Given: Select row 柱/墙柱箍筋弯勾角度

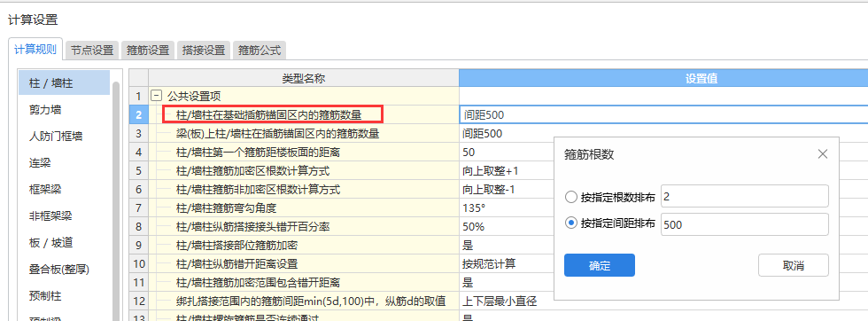Looking at the screenshot, I should 303,208.
